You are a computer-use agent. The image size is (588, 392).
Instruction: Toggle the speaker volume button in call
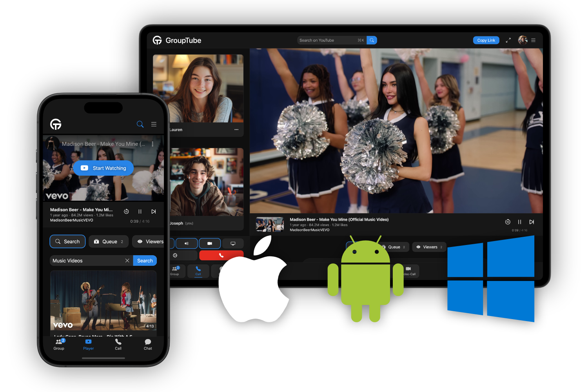pos(187,243)
